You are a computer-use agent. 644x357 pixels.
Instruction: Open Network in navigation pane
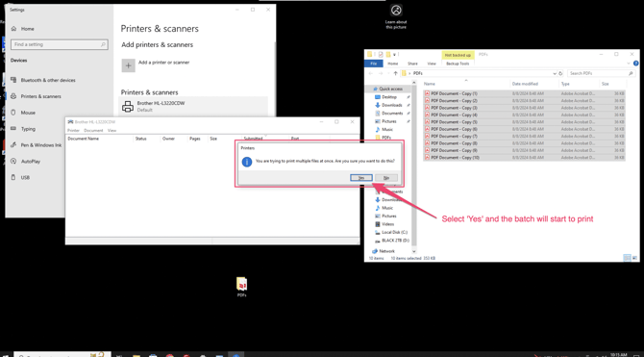[386, 251]
